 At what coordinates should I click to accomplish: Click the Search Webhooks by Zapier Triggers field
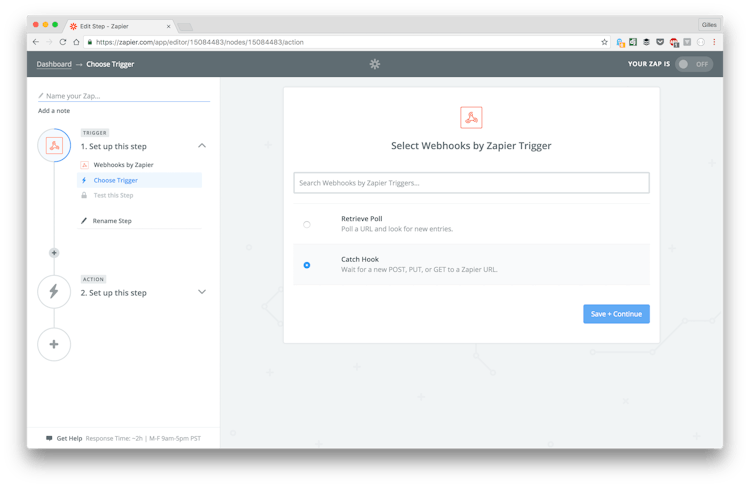click(471, 183)
